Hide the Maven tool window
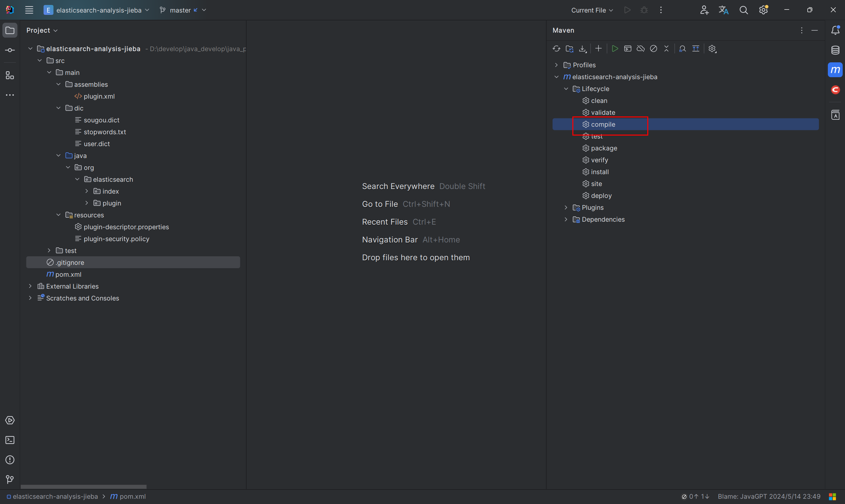The image size is (845, 504). pos(814,30)
